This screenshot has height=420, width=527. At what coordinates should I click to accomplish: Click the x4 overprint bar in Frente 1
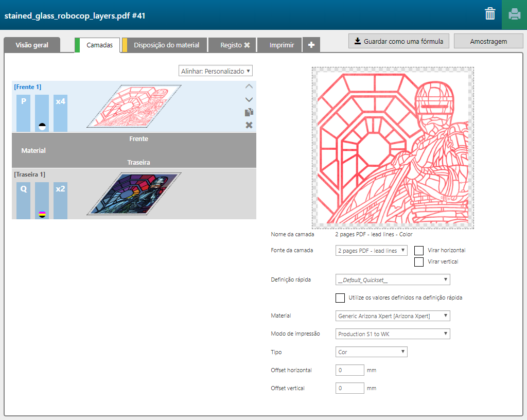tap(61, 113)
